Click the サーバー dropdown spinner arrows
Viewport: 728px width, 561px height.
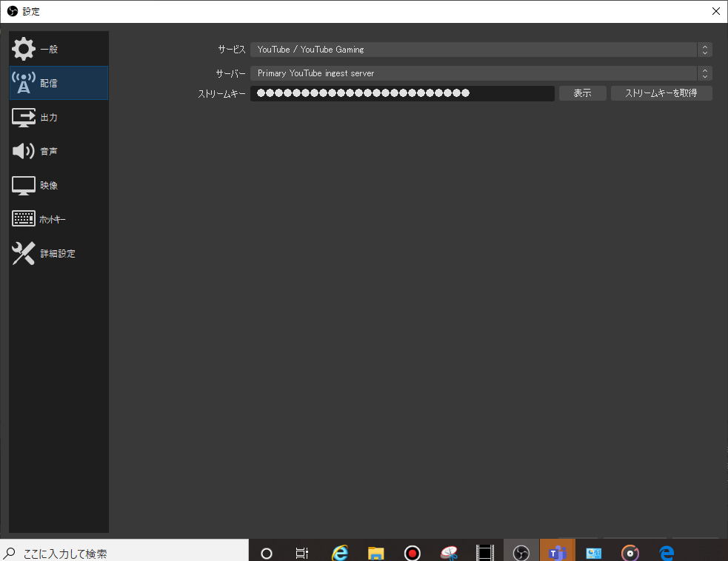705,73
